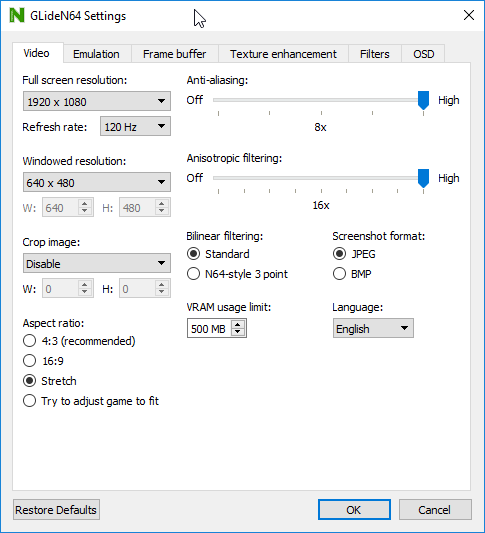
Task: Go to the Texture enhancement tab
Action: [283, 54]
